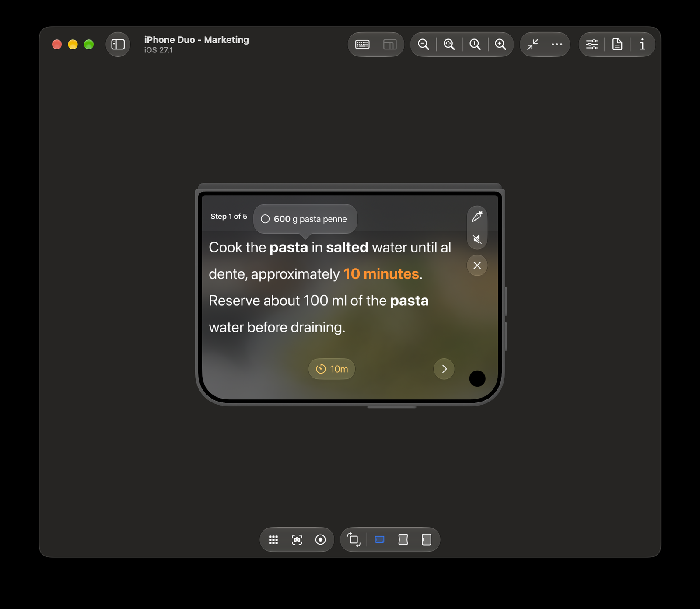Click the 'Step 1 of 5' label

pyautogui.click(x=229, y=217)
